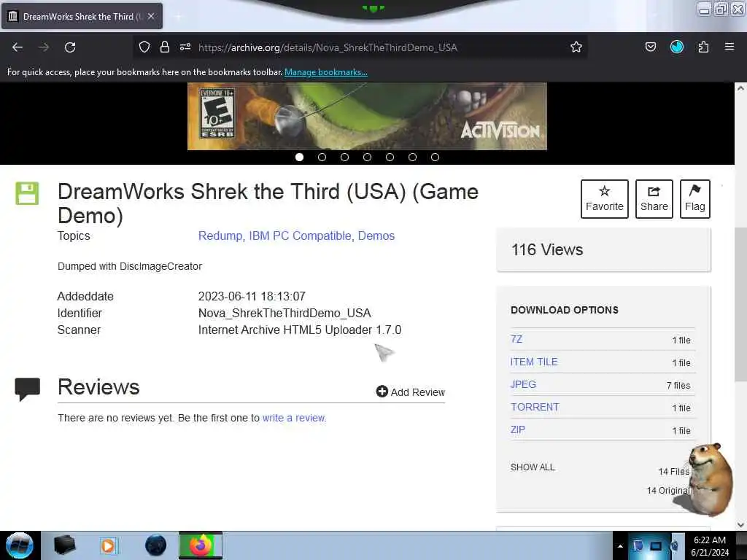Click the Activision banner image
This screenshot has width=747, height=560.
point(367,116)
